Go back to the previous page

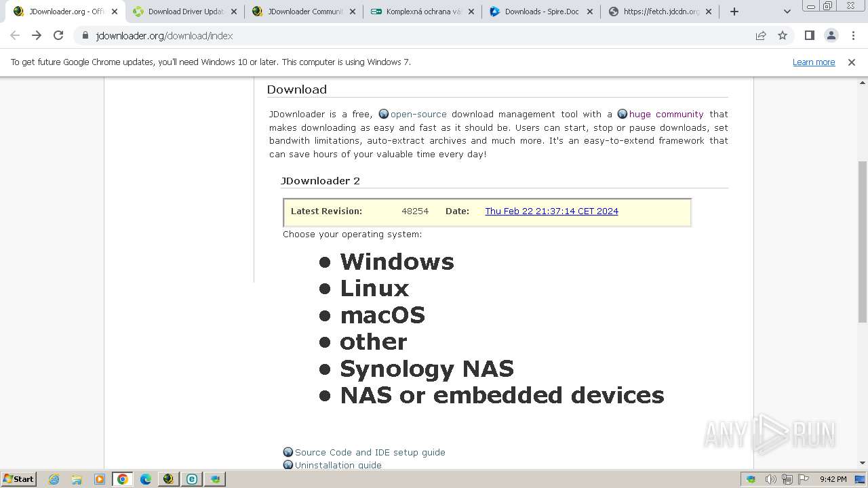pyautogui.click(x=15, y=35)
